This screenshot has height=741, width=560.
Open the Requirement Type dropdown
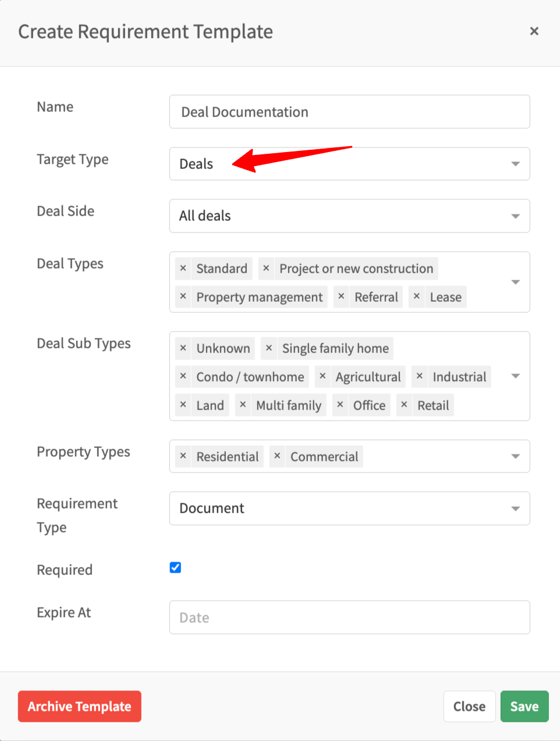coord(349,509)
